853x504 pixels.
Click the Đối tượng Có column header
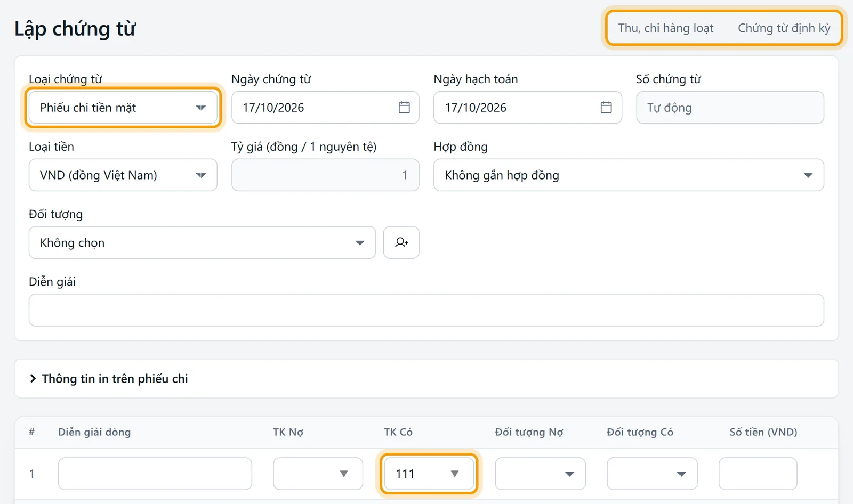coord(640,432)
